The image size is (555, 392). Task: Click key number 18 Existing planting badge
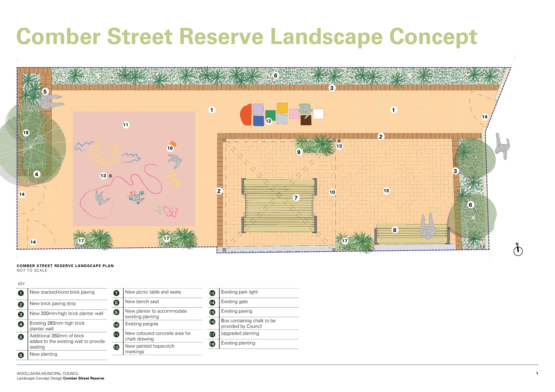[212, 344]
